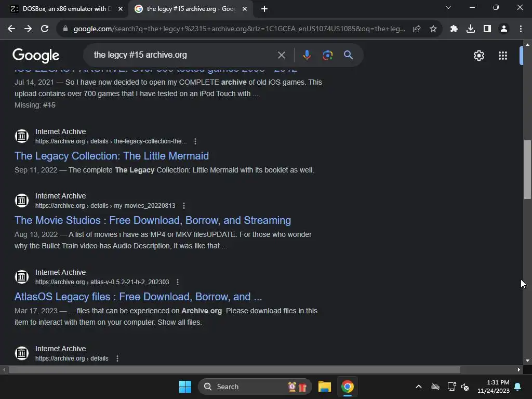Open the tab search dropdown chevron
The height and width of the screenshot is (399, 532).
coord(448,7)
